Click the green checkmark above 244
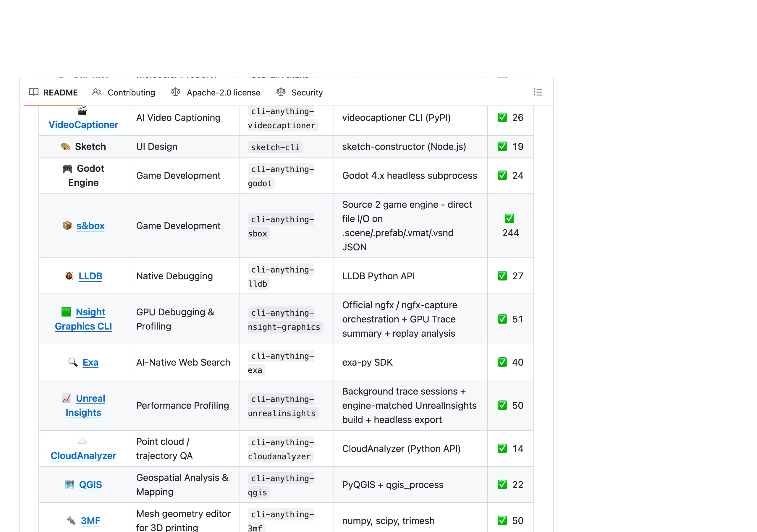 pos(509,218)
